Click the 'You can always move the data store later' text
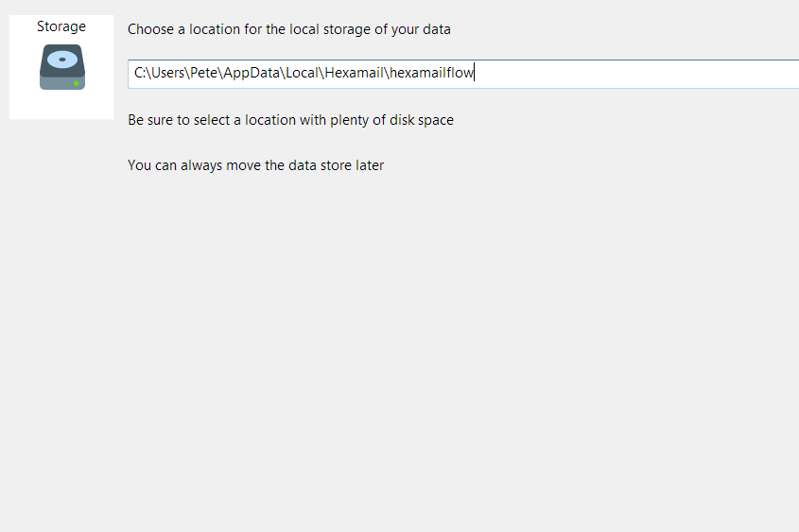This screenshot has height=532, width=799. (256, 165)
